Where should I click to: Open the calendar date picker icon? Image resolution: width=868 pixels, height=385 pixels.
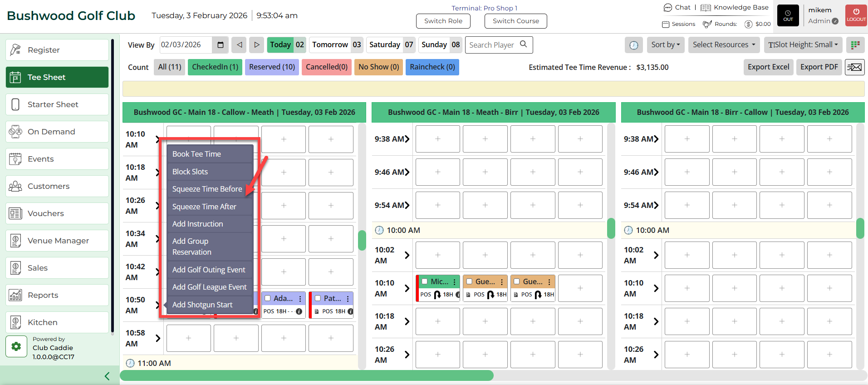pos(221,45)
